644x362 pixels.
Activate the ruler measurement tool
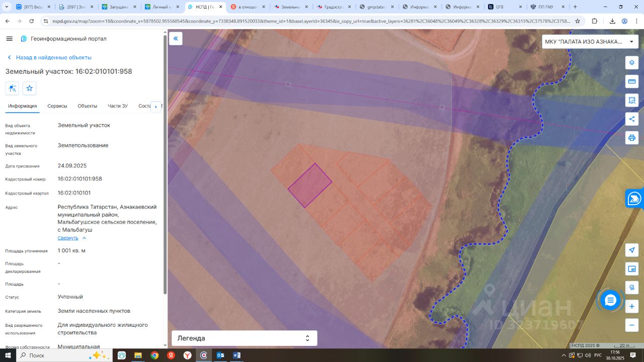(632, 81)
